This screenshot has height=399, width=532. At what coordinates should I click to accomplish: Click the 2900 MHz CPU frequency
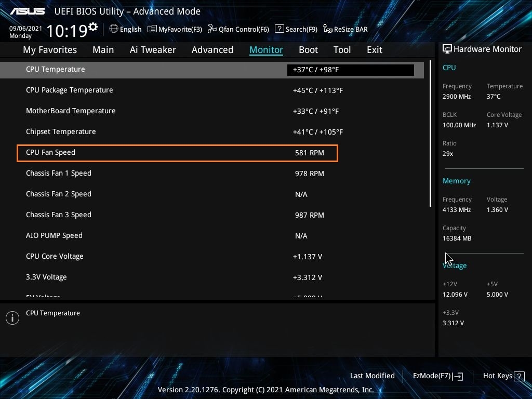(x=457, y=97)
